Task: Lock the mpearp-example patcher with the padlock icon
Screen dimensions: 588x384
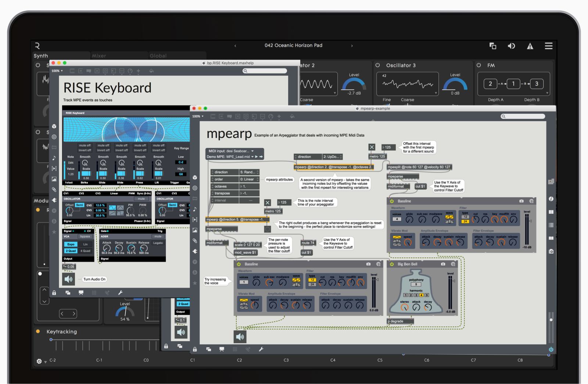Action: 195,349
